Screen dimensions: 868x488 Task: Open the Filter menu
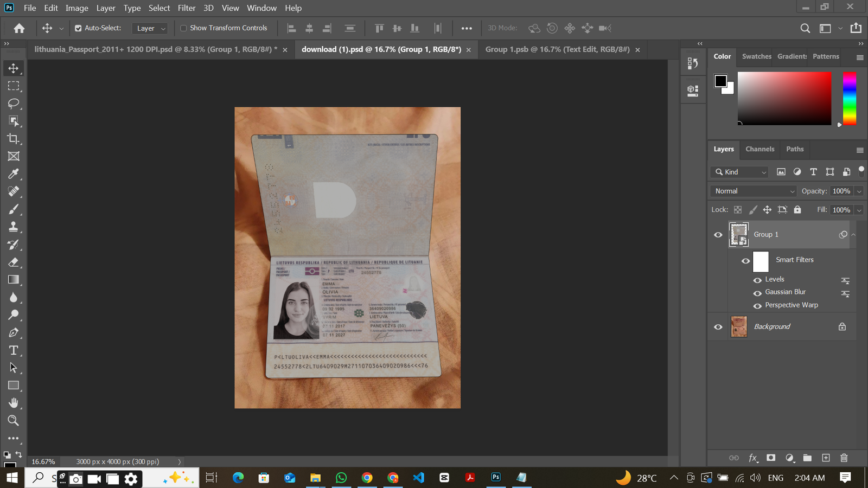tap(186, 8)
